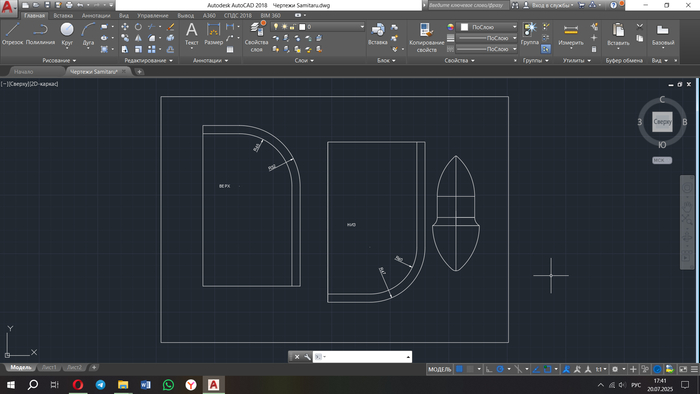Toggle ortho mode in status bar
Viewport: 700px width, 394px height.
489,369
